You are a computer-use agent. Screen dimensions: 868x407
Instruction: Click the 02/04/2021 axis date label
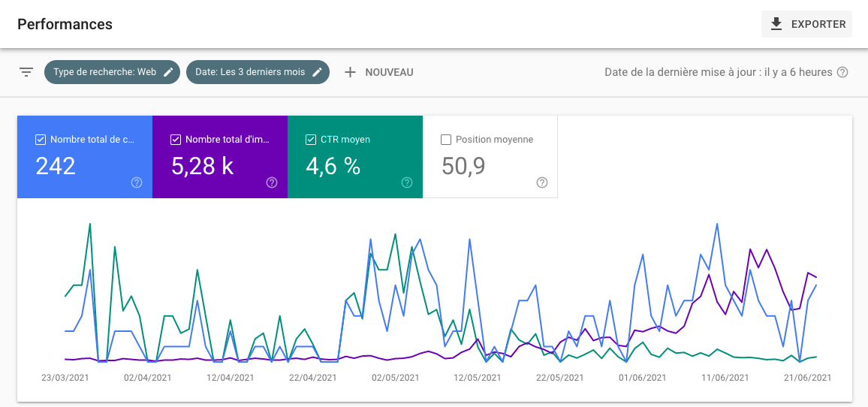click(x=147, y=378)
